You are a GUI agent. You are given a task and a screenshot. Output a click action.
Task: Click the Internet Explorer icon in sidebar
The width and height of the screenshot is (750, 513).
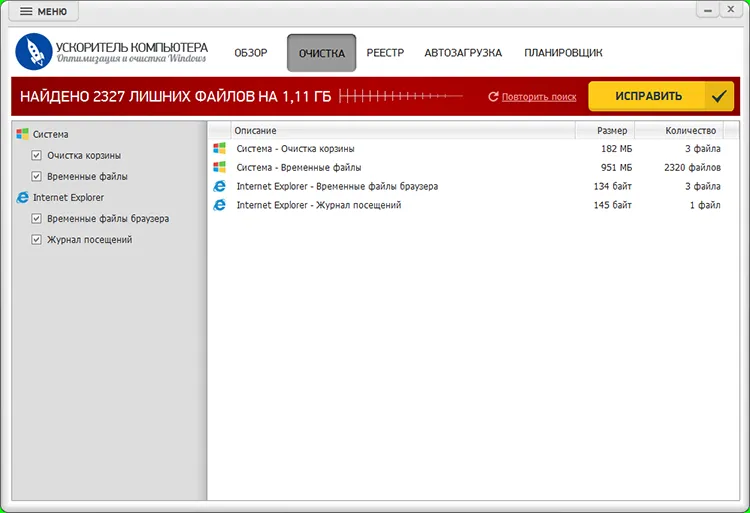click(22, 197)
